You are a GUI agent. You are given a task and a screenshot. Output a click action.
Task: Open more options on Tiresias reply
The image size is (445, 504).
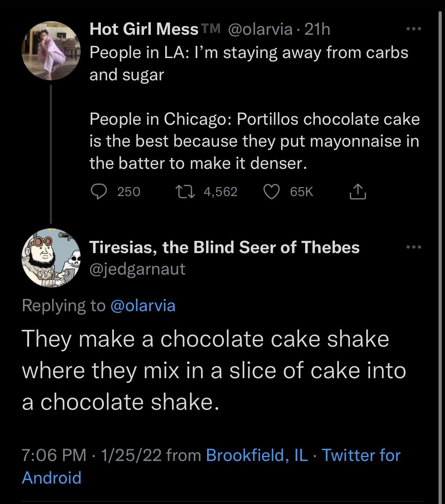click(414, 247)
